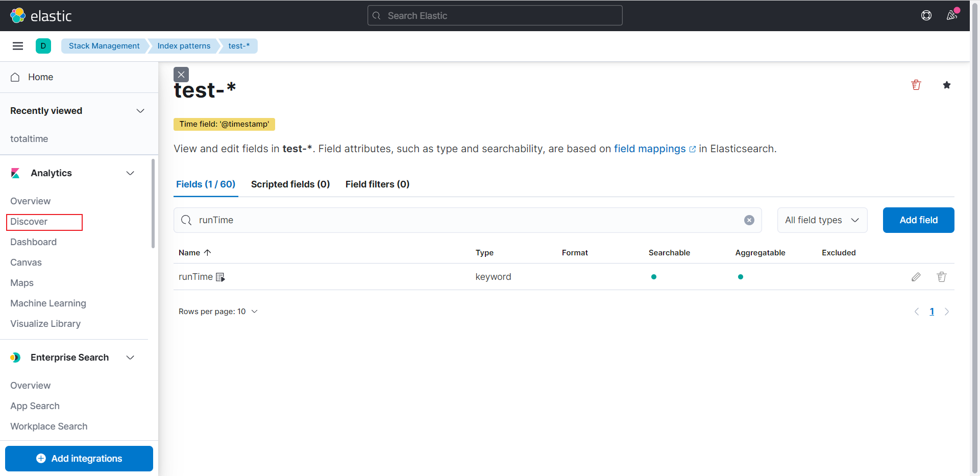The height and width of the screenshot is (476, 980).
Task: Open the All field types dropdown
Action: click(822, 220)
